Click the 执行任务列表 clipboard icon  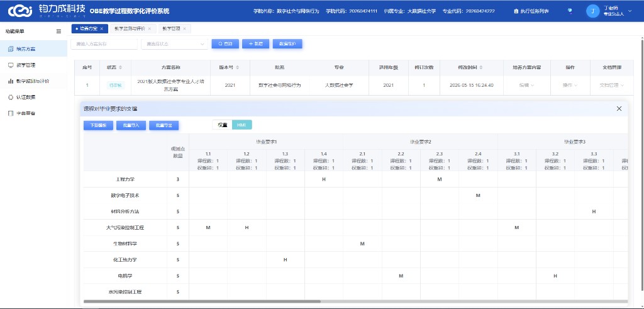(516, 11)
